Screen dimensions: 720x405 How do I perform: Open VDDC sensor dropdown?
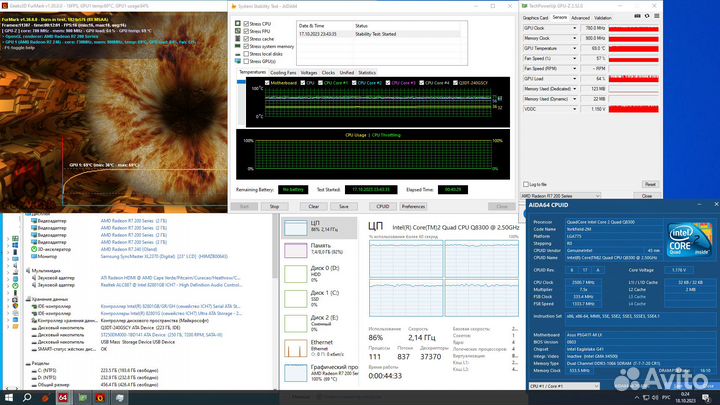click(574, 109)
